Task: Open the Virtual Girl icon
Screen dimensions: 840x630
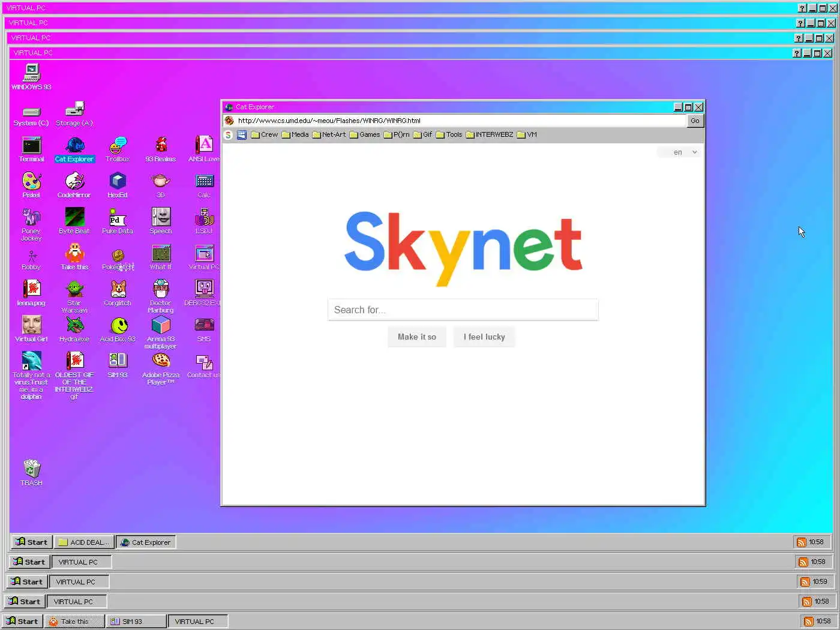Action: point(31,329)
